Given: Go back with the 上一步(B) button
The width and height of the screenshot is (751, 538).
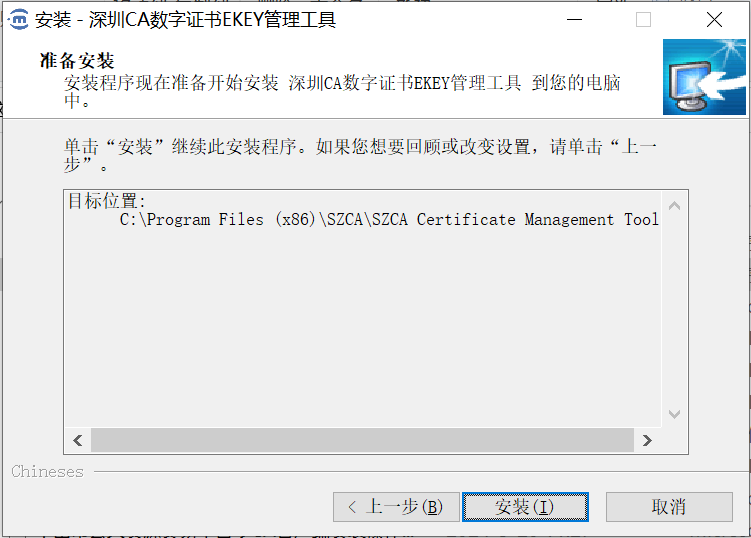Looking at the screenshot, I should click(x=396, y=507).
